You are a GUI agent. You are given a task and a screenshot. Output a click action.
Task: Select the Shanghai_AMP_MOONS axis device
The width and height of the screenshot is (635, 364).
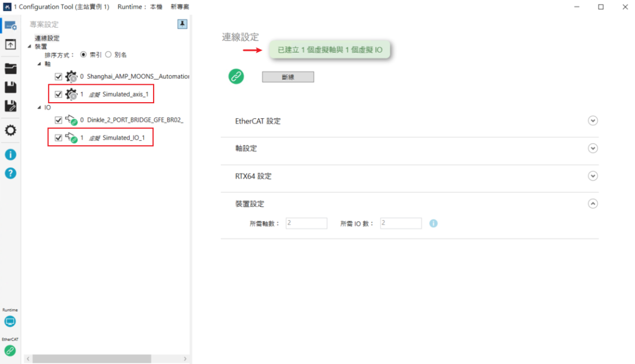tap(137, 77)
